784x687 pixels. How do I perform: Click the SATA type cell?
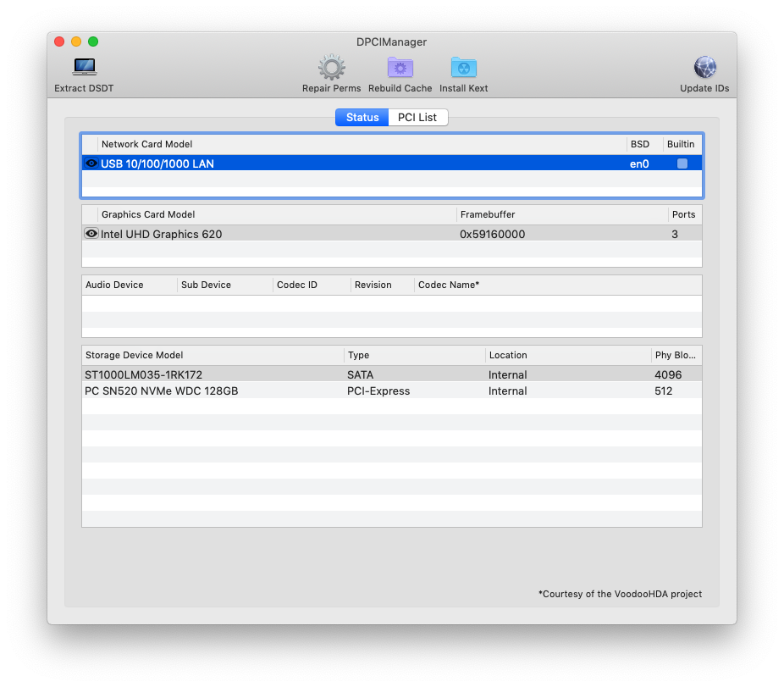pyautogui.click(x=361, y=374)
